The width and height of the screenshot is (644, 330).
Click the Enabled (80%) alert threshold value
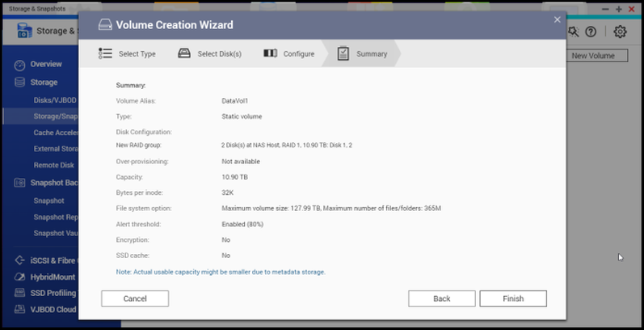pyautogui.click(x=242, y=224)
